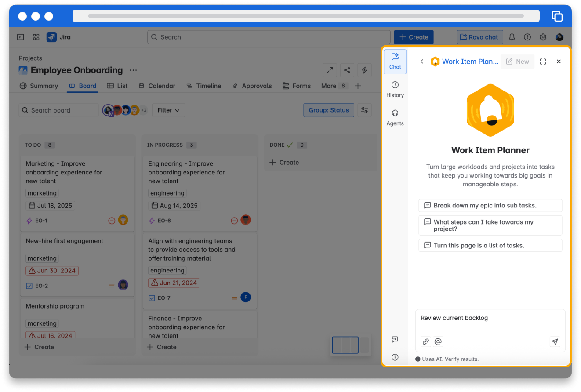The image size is (581, 392).
Task: Open the 'New-hire first engagement' card
Action: click(77, 265)
